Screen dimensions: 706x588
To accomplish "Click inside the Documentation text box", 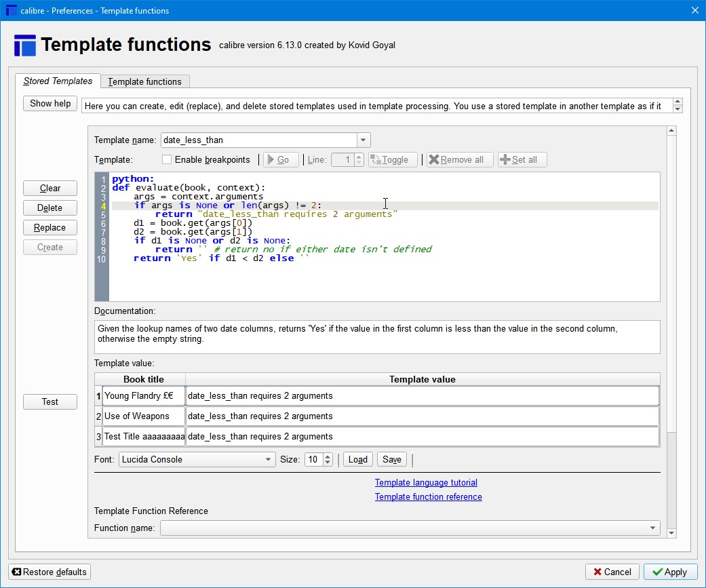I will click(376, 336).
